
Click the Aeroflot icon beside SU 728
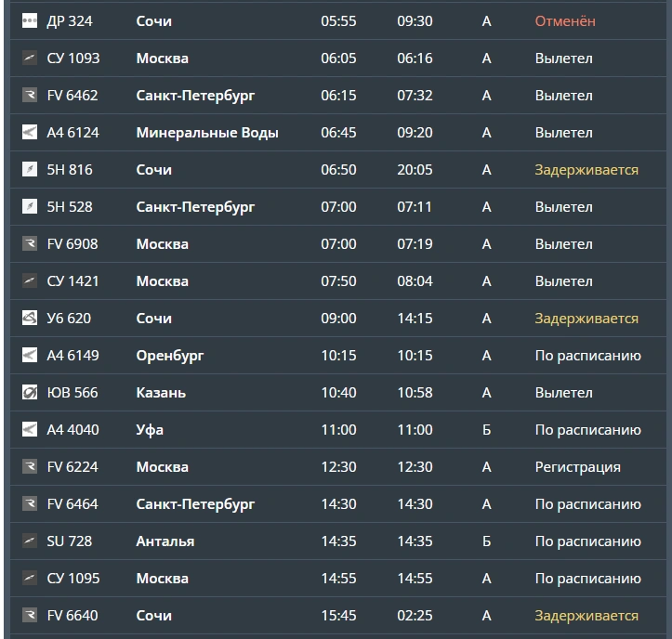30,541
